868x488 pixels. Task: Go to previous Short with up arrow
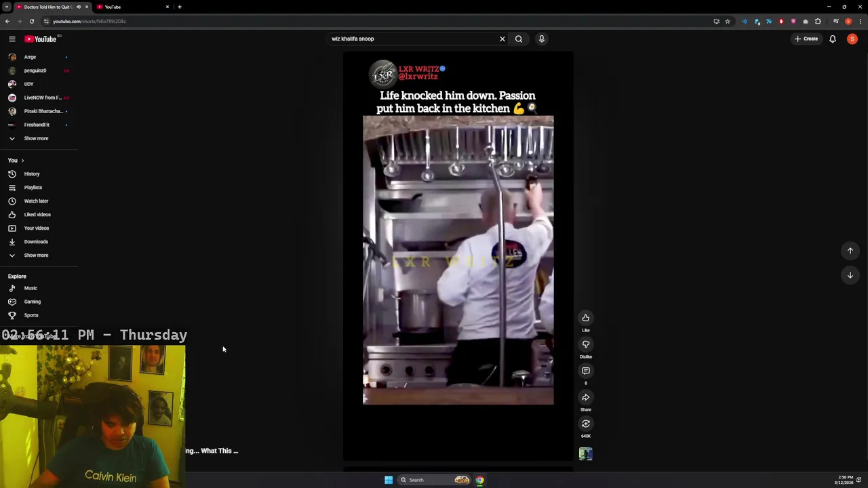[x=850, y=251]
